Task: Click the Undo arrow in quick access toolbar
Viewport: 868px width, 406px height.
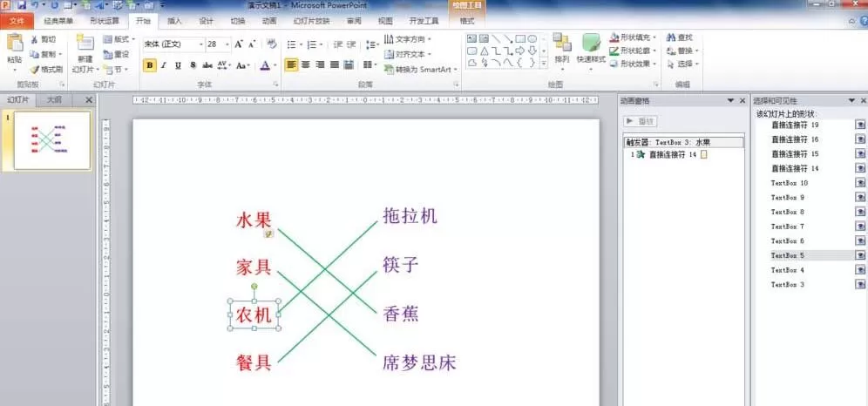Action: click(36, 5)
